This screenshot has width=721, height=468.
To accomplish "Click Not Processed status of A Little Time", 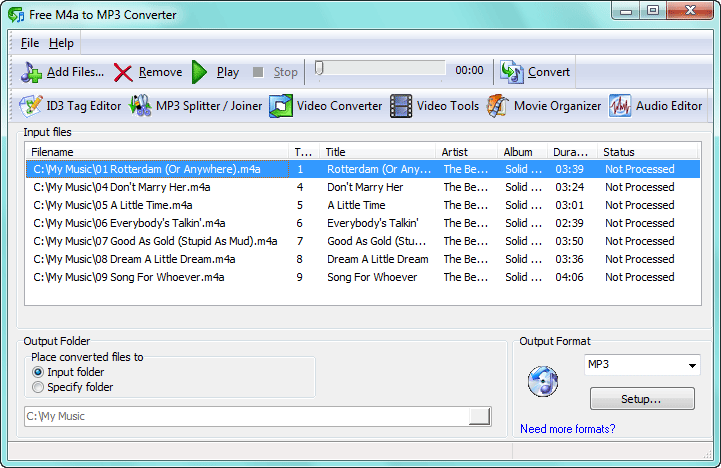I will click(640, 205).
